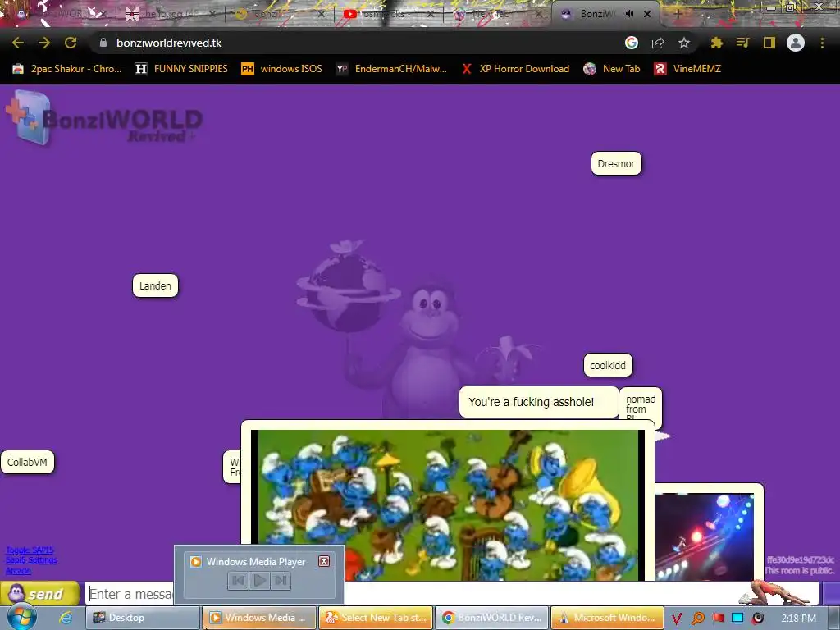Open the Action Center red flag icon
The width and height of the screenshot is (840, 630).
pos(718,619)
